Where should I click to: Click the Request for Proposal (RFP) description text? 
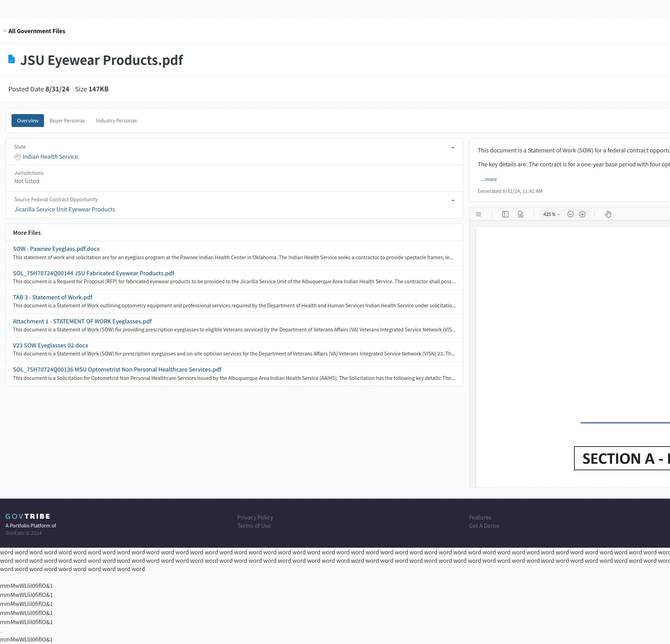pos(234,282)
